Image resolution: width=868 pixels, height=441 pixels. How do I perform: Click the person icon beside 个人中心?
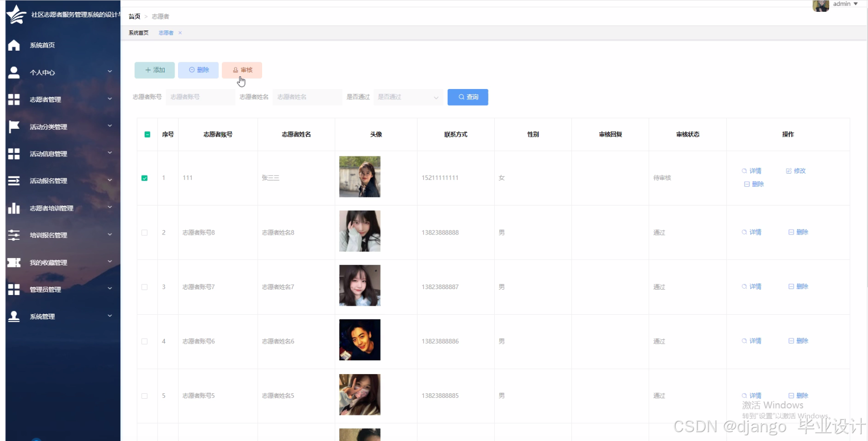pyautogui.click(x=14, y=72)
